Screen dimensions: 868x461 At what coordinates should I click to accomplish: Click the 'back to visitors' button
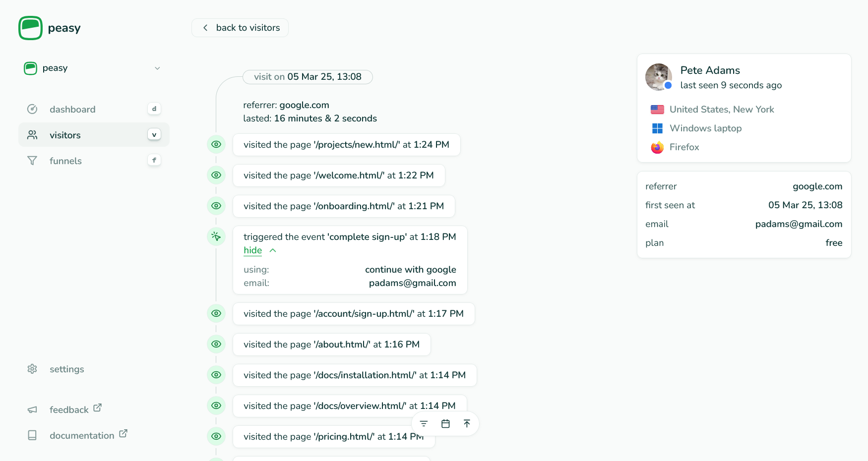pos(240,27)
